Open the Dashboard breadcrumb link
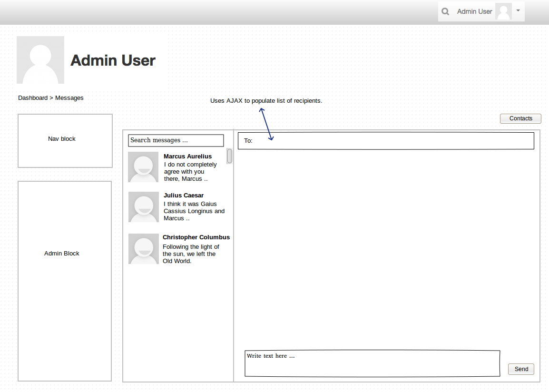This screenshot has width=549, height=392. 33,98
